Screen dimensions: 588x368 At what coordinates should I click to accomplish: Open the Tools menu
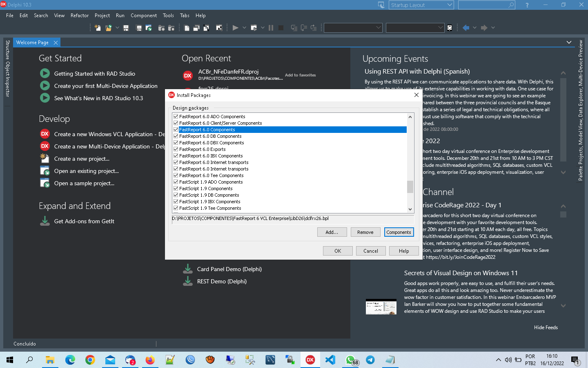tap(168, 16)
